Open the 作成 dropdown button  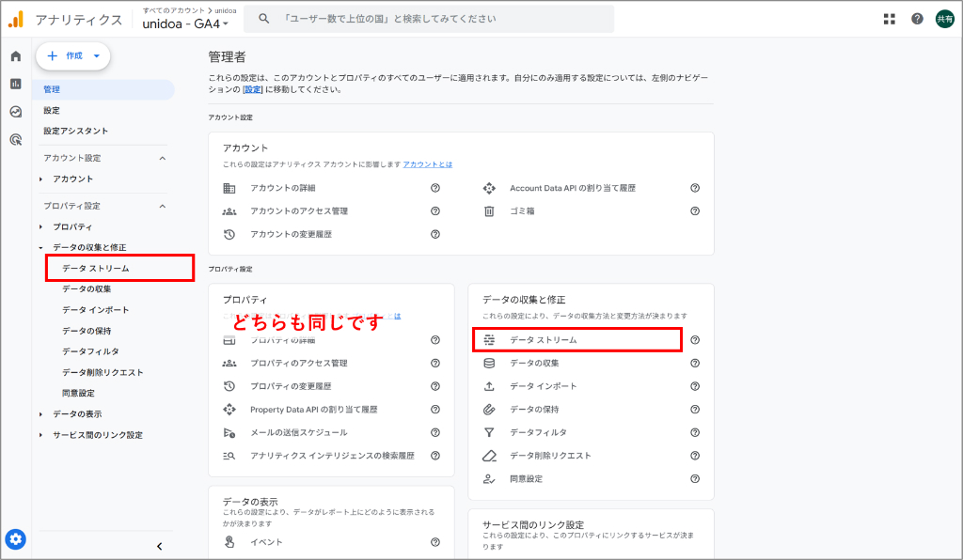coord(73,55)
